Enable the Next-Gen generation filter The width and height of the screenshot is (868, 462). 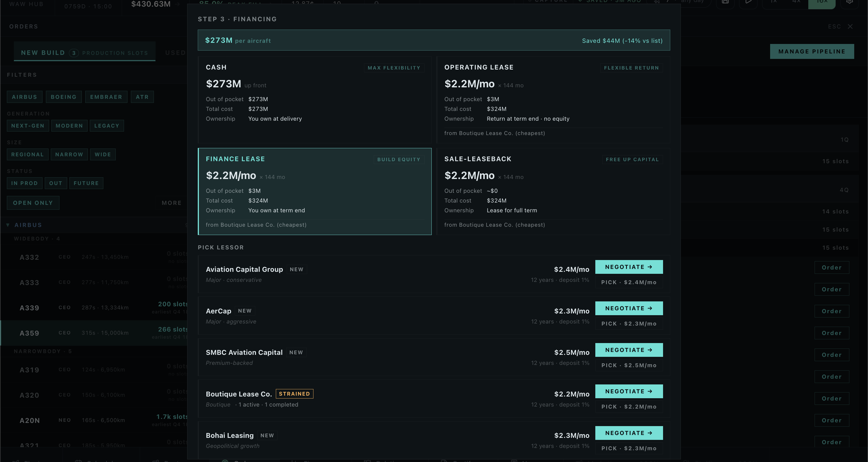click(28, 126)
